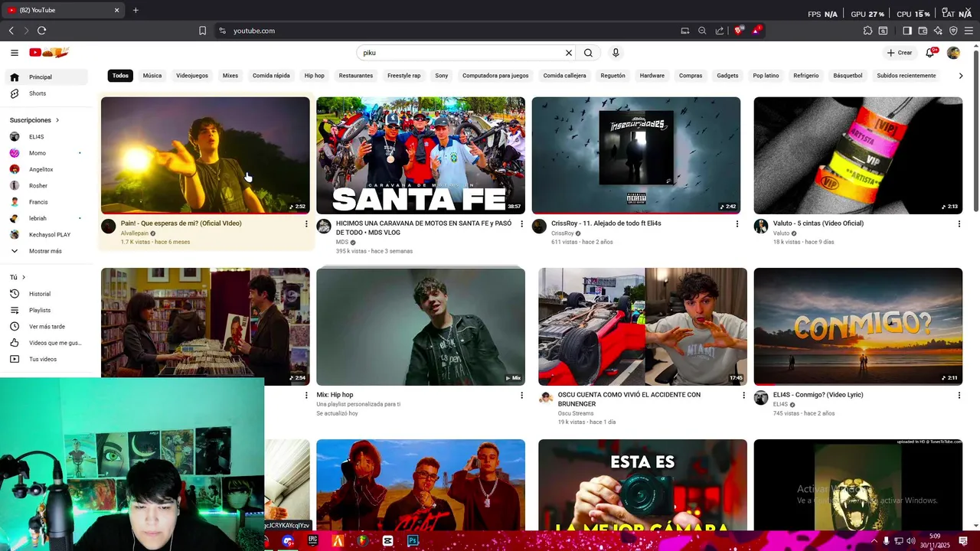Select the Música filter chip
980x551 pixels.
click(x=152, y=76)
